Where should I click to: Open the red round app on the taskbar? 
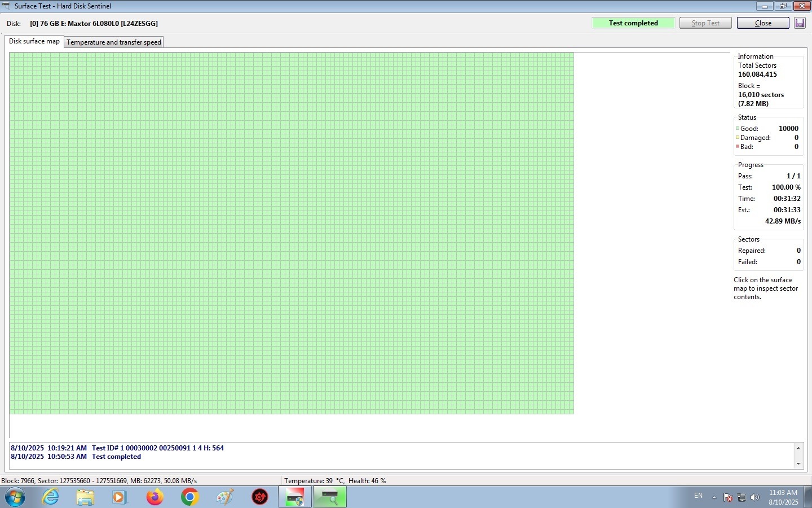point(259,497)
